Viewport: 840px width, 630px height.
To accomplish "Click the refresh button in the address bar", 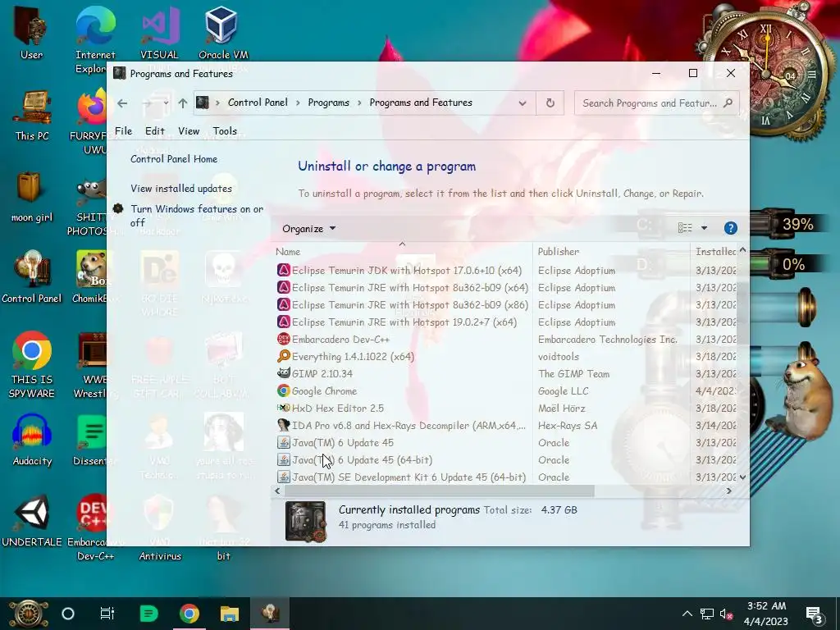I will [550, 103].
